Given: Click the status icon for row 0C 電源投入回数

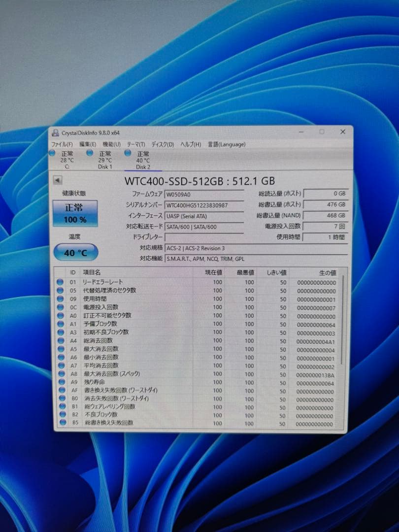Looking at the screenshot, I should 61,307.
